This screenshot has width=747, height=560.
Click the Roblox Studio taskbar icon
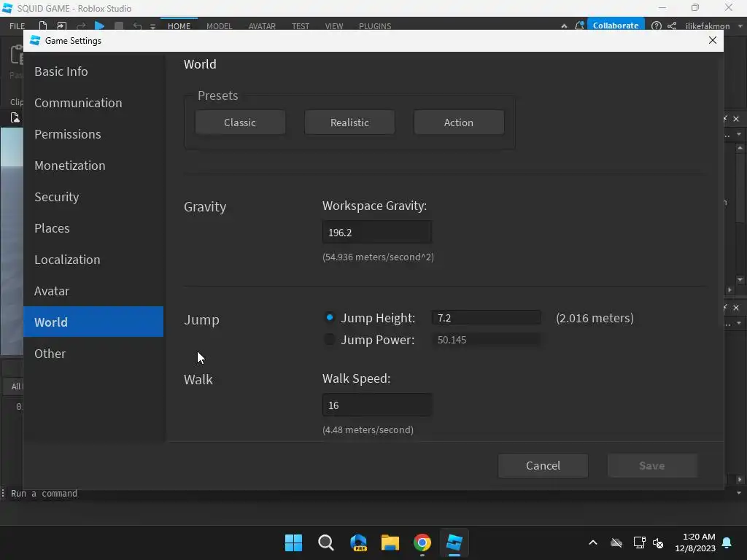tap(454, 542)
